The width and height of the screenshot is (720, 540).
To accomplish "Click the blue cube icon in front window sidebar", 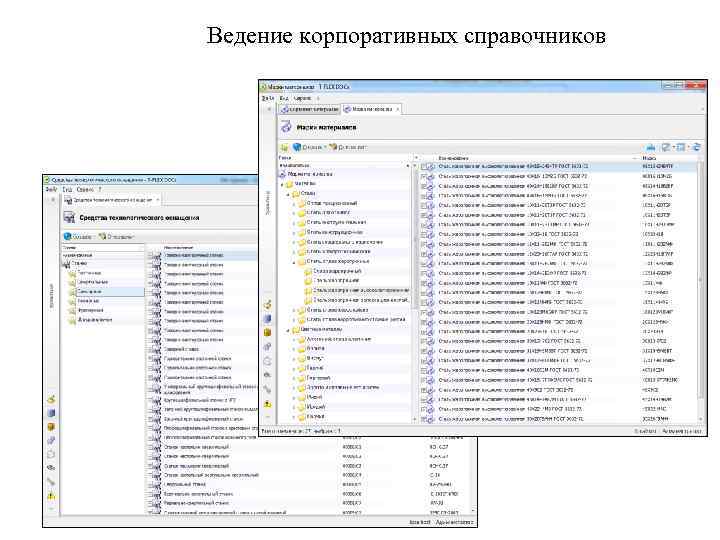I will pos(268,319).
